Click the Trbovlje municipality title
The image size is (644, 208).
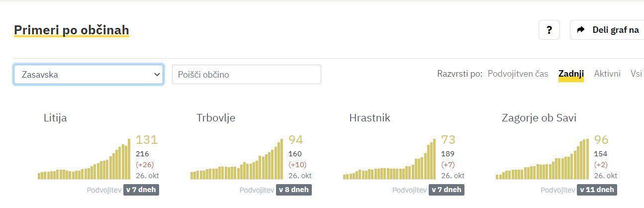click(216, 118)
